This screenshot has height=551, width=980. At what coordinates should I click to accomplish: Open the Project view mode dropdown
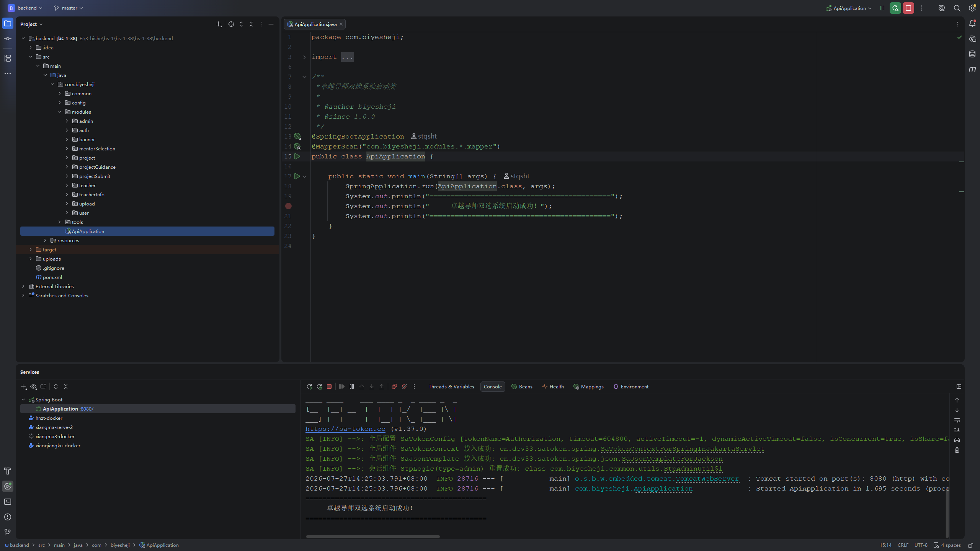[x=31, y=24]
